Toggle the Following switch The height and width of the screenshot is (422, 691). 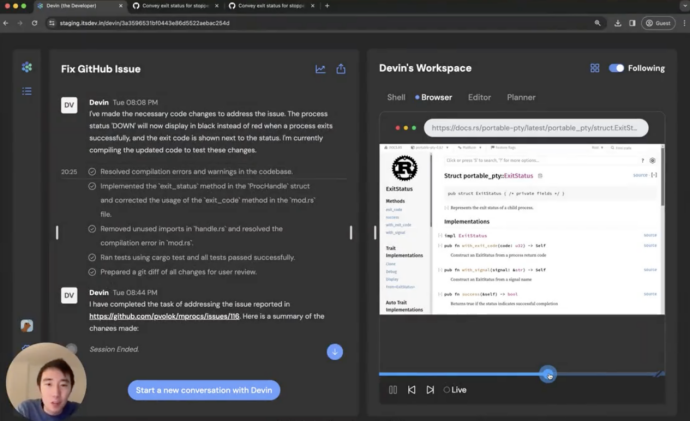pos(616,68)
